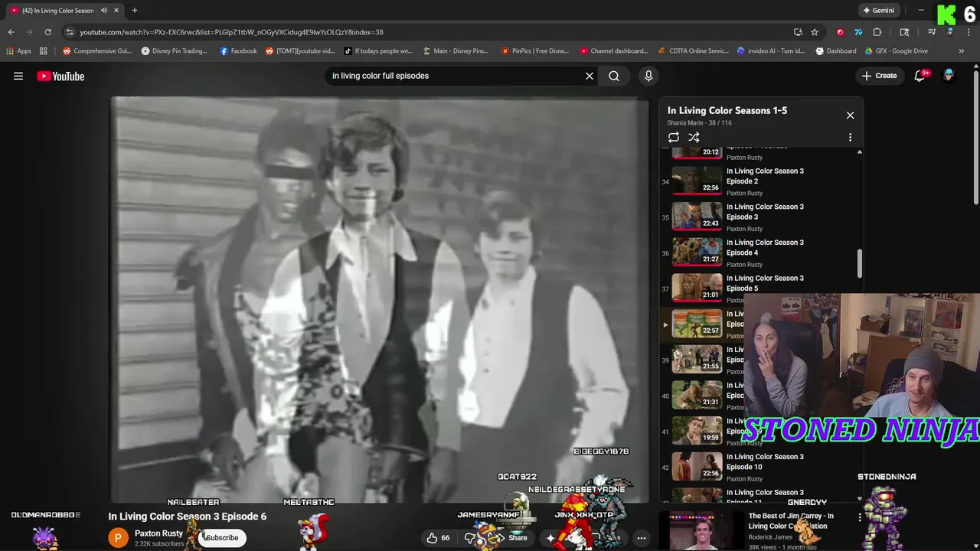
Task: Open playlist title In Living Color Seasons 1-5
Action: [727, 110]
